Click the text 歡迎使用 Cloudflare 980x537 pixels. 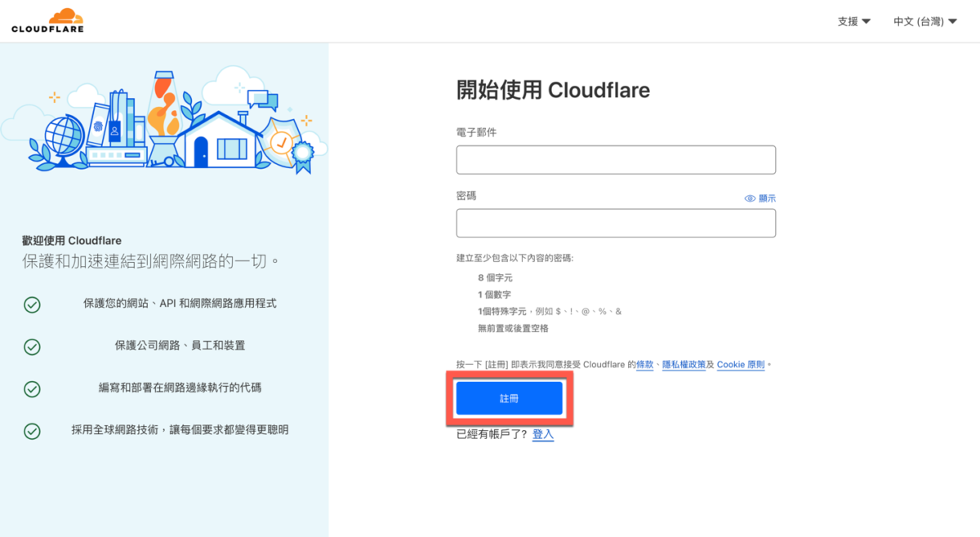(72, 241)
